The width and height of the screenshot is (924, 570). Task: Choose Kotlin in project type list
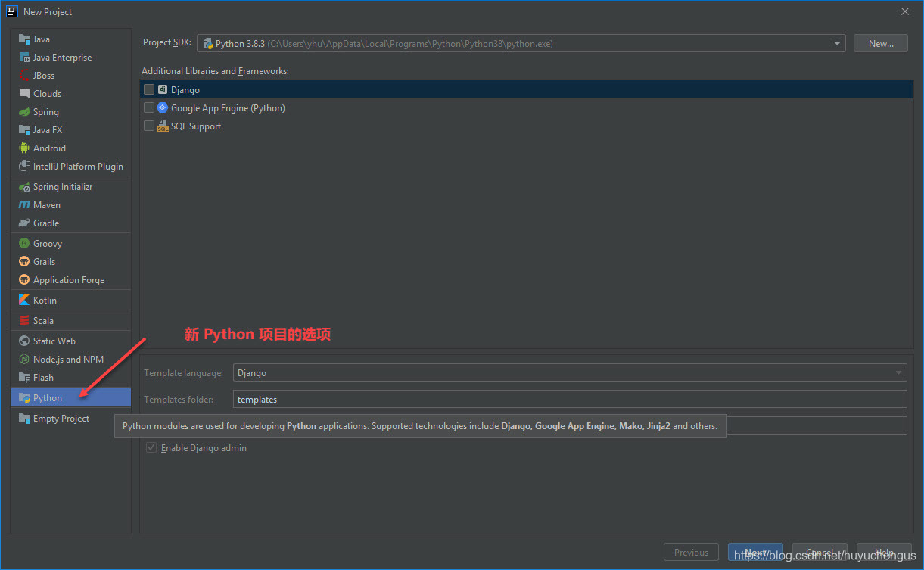coord(45,301)
